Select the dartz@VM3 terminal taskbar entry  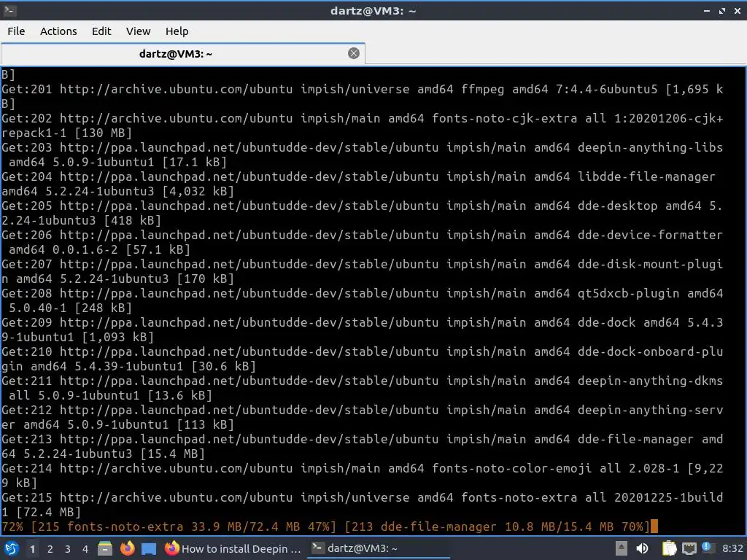[379, 548]
